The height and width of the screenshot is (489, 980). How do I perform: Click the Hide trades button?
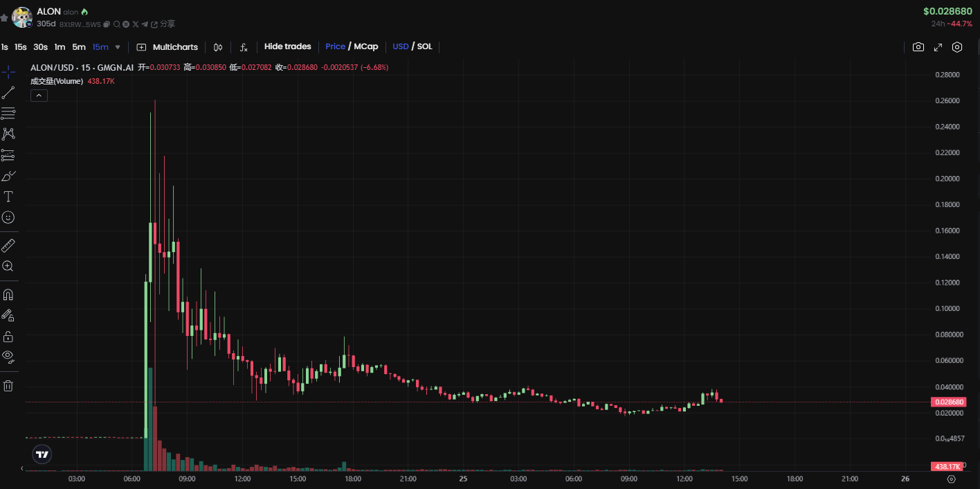tap(287, 46)
